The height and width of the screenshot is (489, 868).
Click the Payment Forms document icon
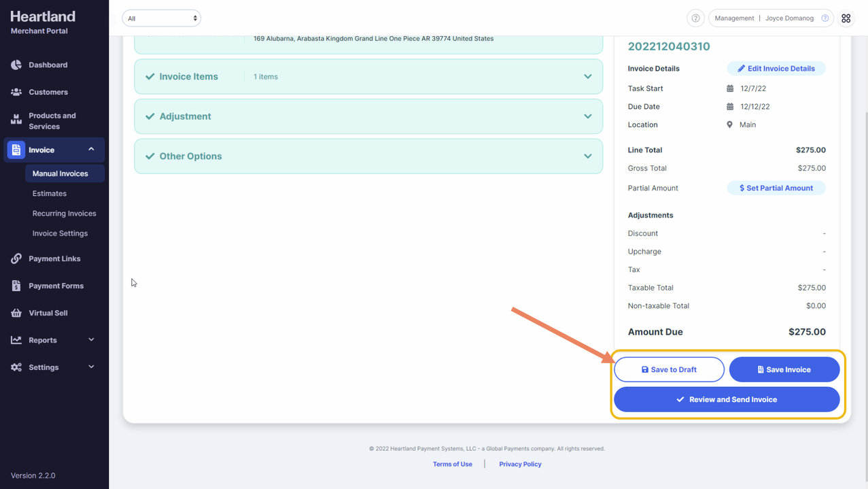pos(16,286)
